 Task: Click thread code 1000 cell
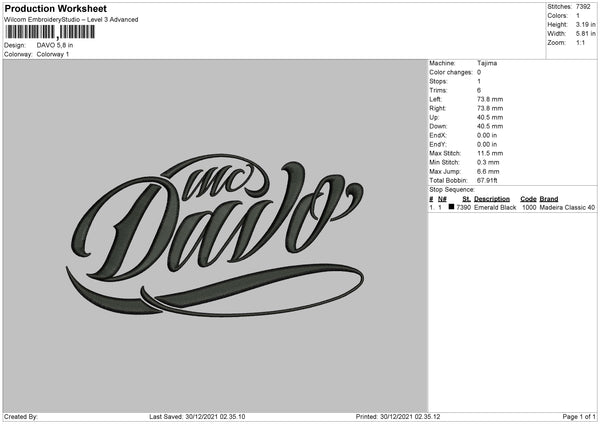coord(529,208)
